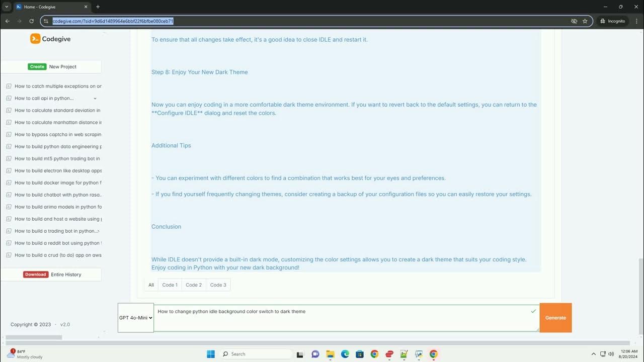The height and width of the screenshot is (362, 644).
Task: Open the clock showing 12:06 AM
Action: coord(628,354)
